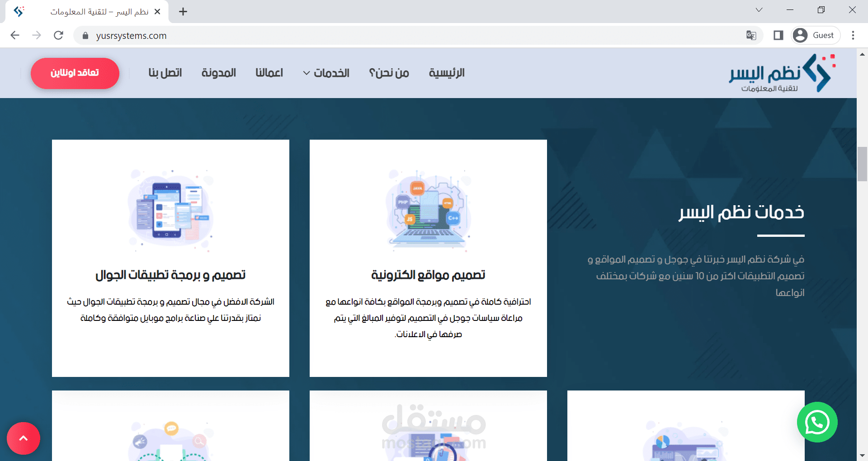Click the marketing illustration in bottom-left card

170,441
